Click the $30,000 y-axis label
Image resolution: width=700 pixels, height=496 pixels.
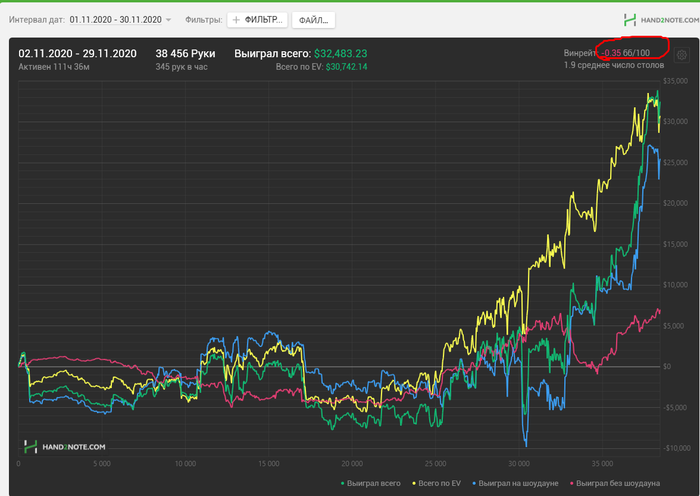point(675,121)
